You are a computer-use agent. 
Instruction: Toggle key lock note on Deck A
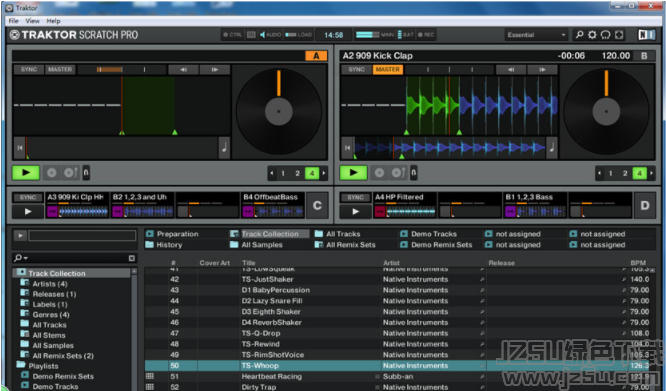coord(224,148)
